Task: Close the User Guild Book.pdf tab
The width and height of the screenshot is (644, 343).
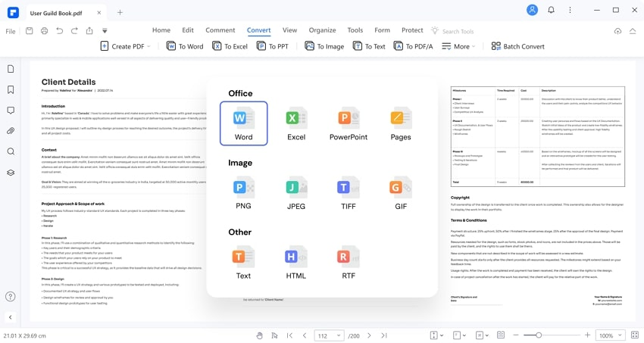Action: click(99, 13)
